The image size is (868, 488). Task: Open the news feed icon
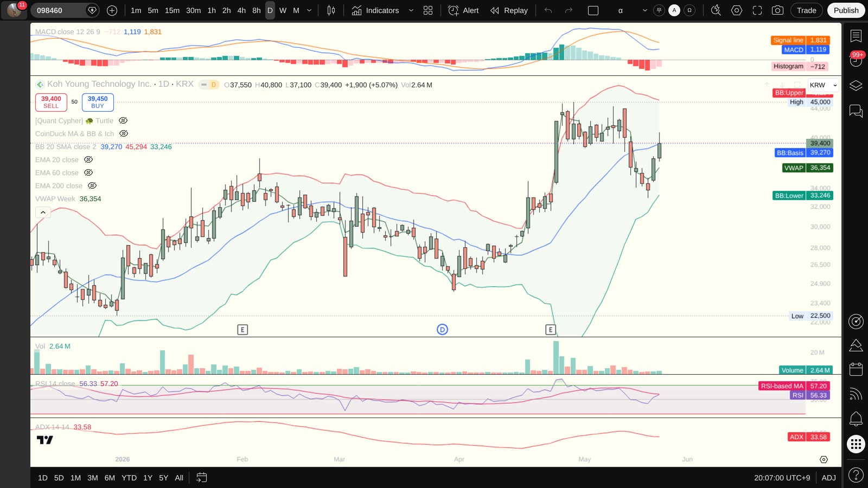(x=856, y=394)
